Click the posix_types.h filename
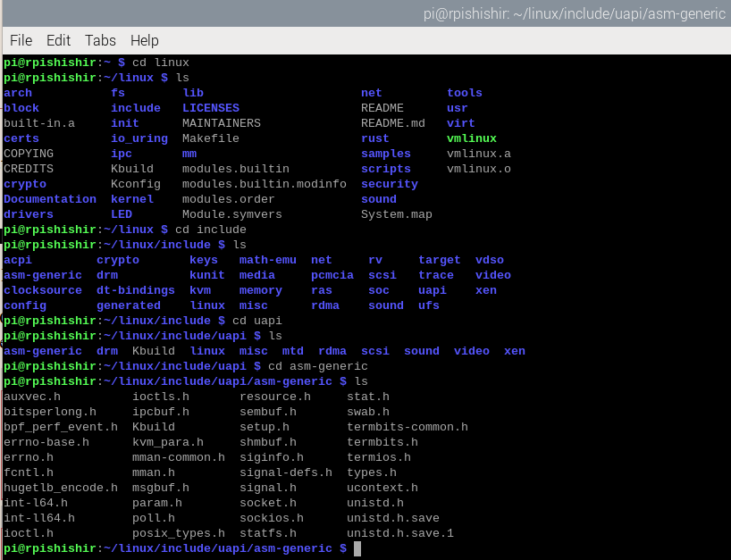 click(x=179, y=533)
